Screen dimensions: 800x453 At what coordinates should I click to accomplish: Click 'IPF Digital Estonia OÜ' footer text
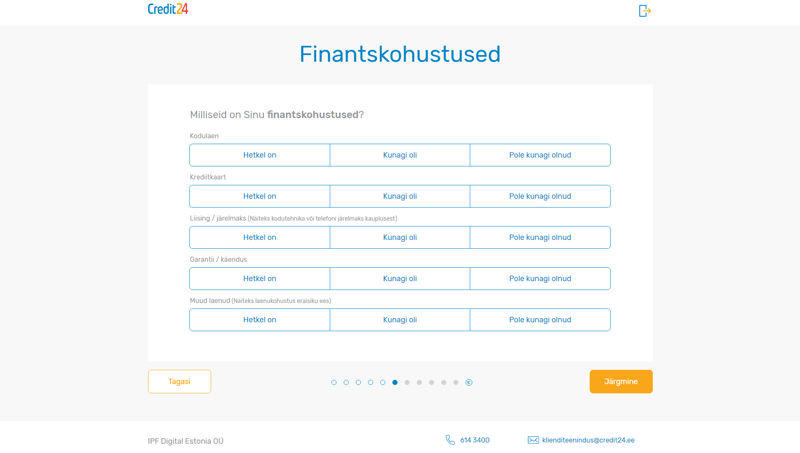(186, 441)
